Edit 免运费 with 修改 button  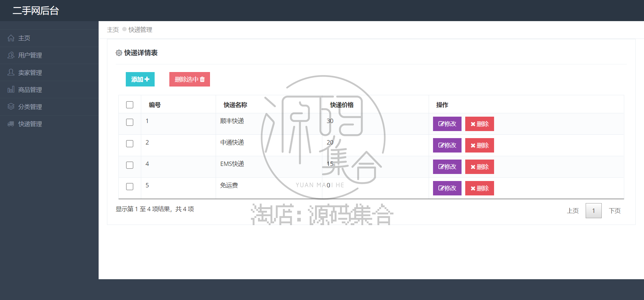click(447, 188)
